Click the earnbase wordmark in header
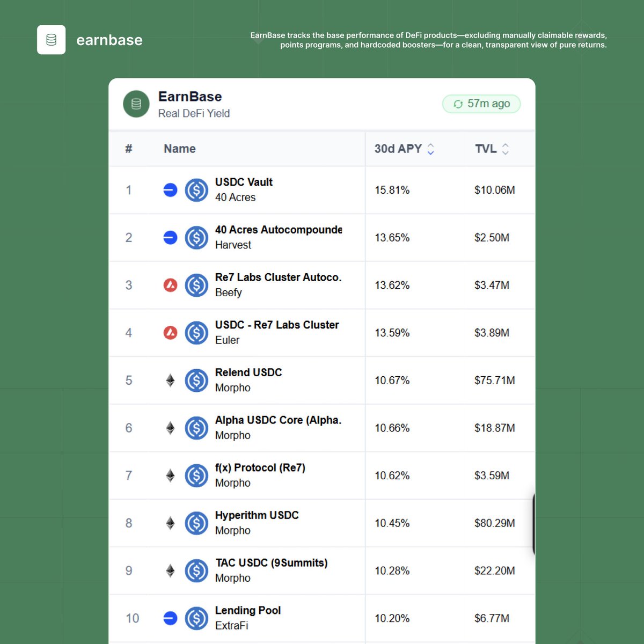 tap(109, 40)
